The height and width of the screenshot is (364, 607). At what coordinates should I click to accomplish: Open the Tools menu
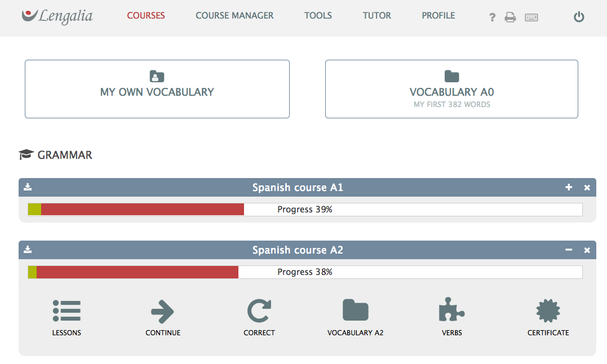click(318, 15)
